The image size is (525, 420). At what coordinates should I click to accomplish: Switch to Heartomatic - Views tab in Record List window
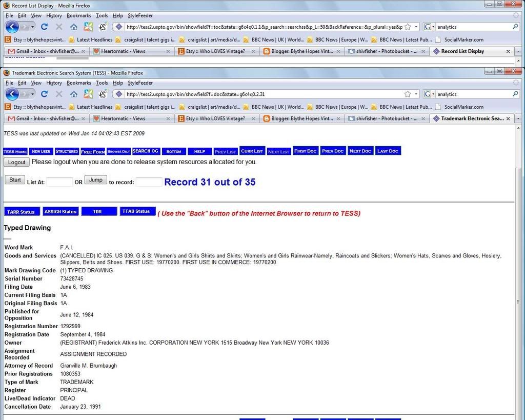(x=132, y=51)
